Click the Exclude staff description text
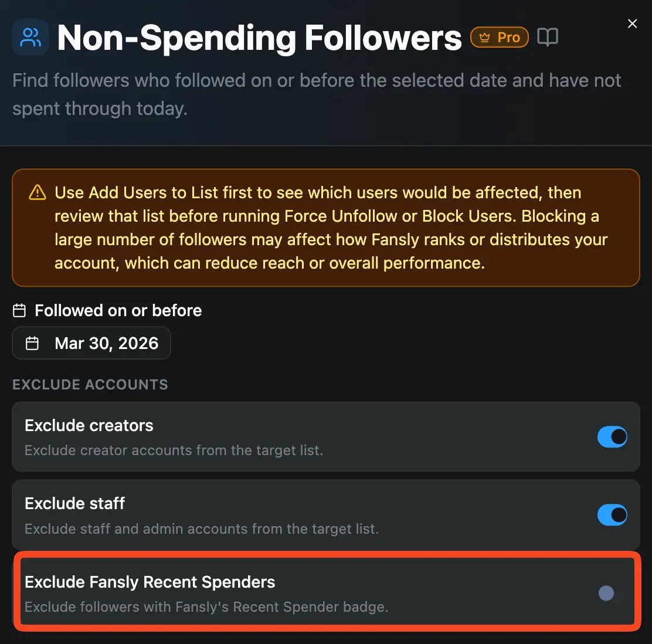The image size is (652, 644). tap(201, 528)
